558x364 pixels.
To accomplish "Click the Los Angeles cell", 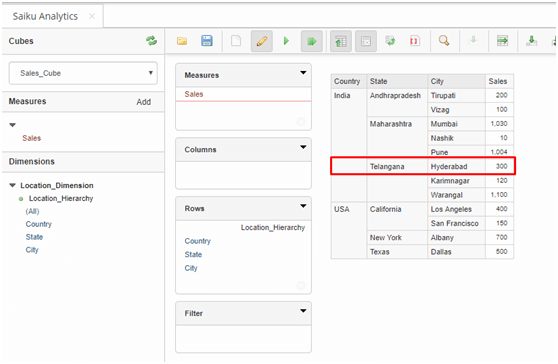I will (x=457, y=209).
